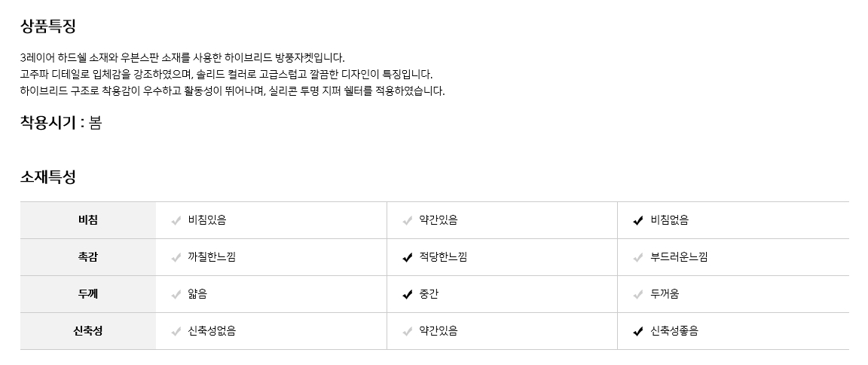Image resolution: width=868 pixels, height=365 pixels.
Task: Select 약간있음 in the 신축성 row
Action: [x=439, y=331]
